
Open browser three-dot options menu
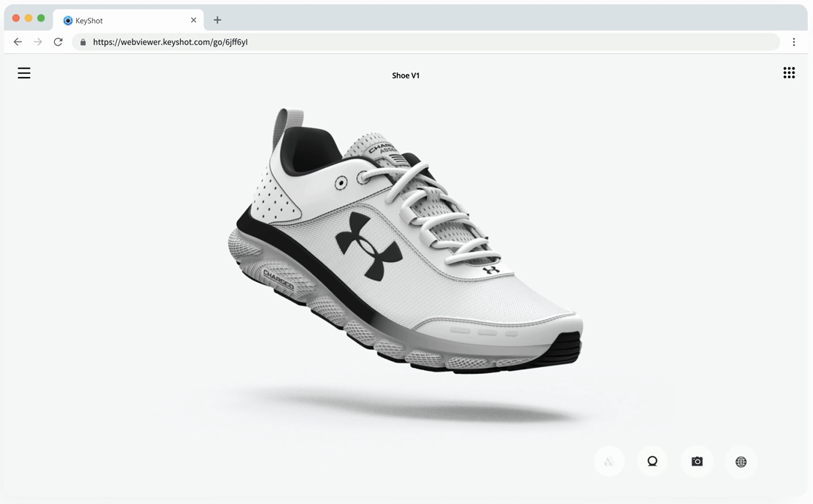pos(793,42)
